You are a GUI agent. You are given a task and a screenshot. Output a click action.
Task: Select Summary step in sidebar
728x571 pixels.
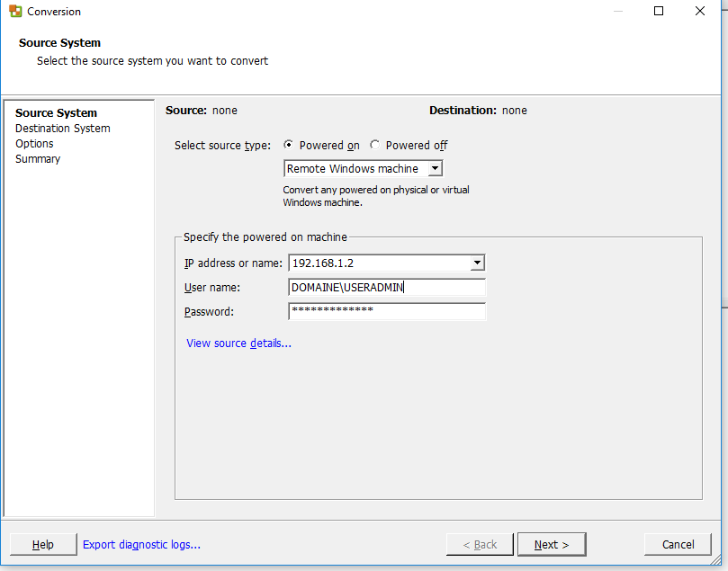click(38, 159)
